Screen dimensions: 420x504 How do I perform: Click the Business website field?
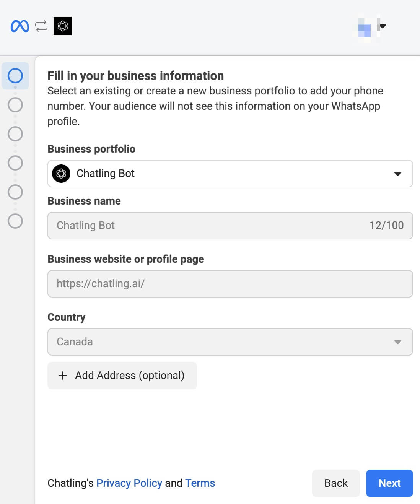[230, 284]
